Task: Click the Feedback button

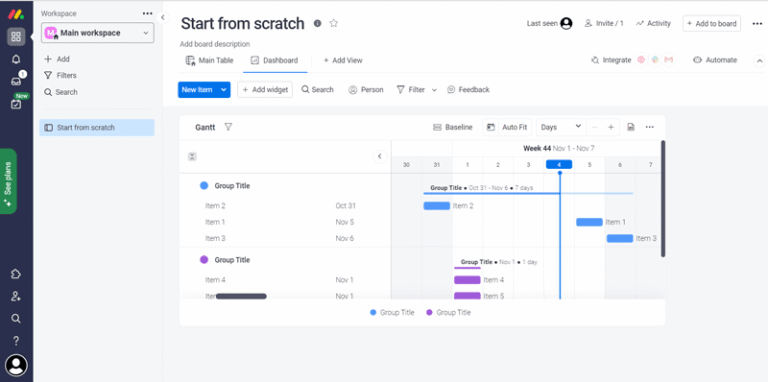Action: click(468, 90)
